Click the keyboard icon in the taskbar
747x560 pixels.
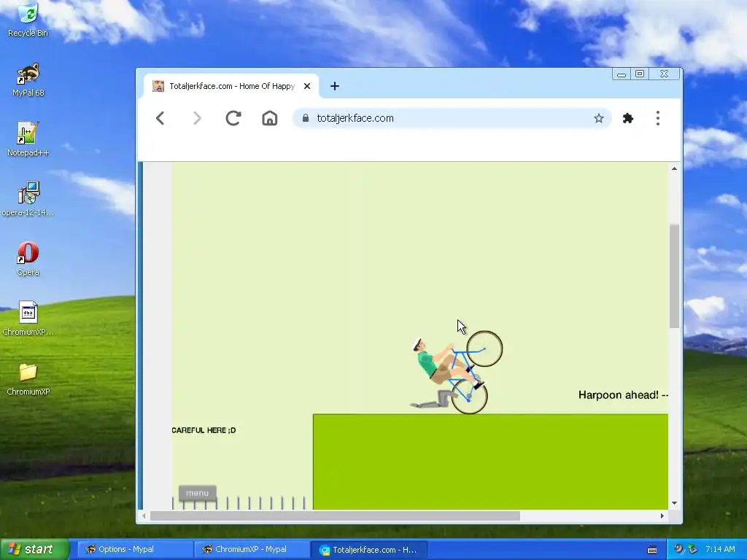click(652, 550)
